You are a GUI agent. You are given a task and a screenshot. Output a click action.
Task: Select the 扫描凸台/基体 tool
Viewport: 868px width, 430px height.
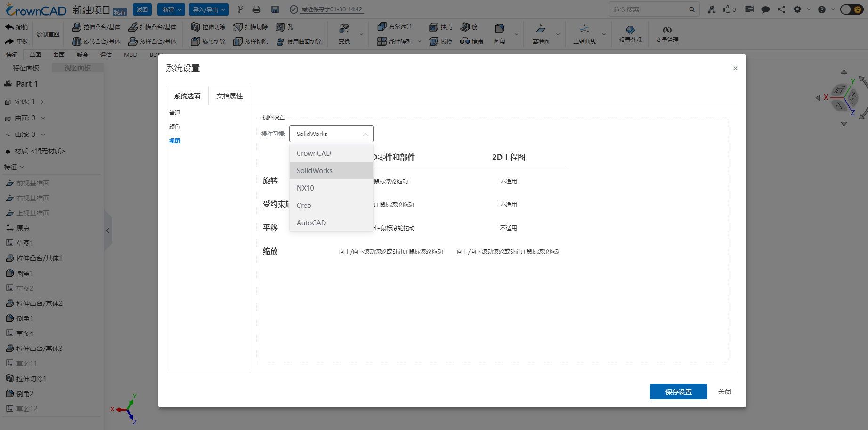pos(152,27)
